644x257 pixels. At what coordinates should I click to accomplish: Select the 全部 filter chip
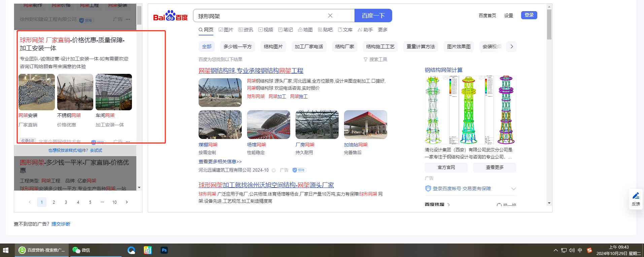[x=207, y=47]
